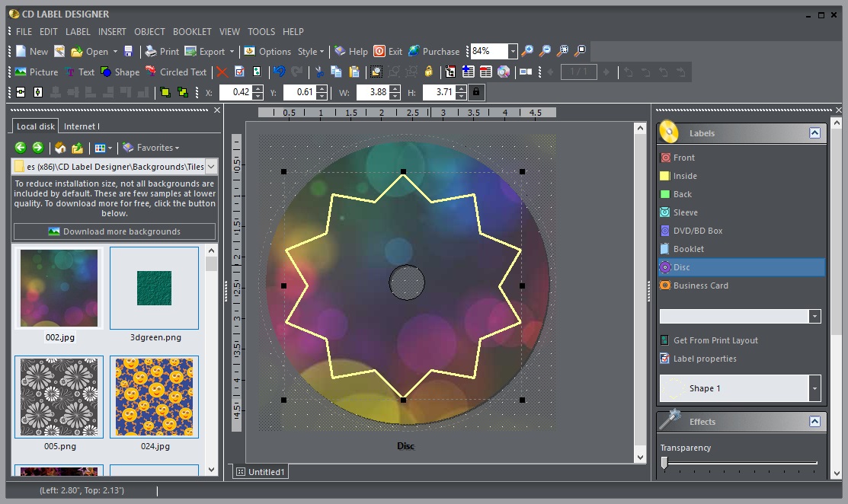Select the Shape insert tool
Screen dimensions: 848x504
[120, 72]
